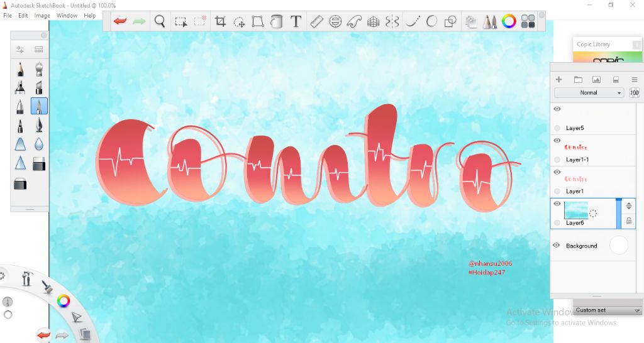The width and height of the screenshot is (644, 343).
Task: Select the French Curve tool
Action: click(x=354, y=21)
